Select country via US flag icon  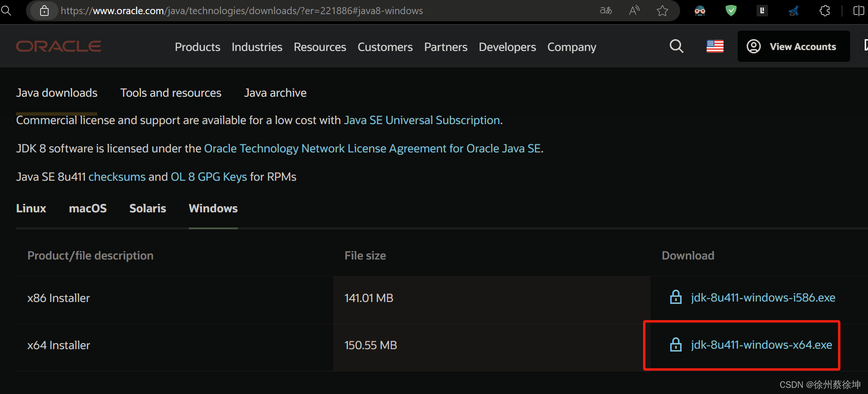715,46
